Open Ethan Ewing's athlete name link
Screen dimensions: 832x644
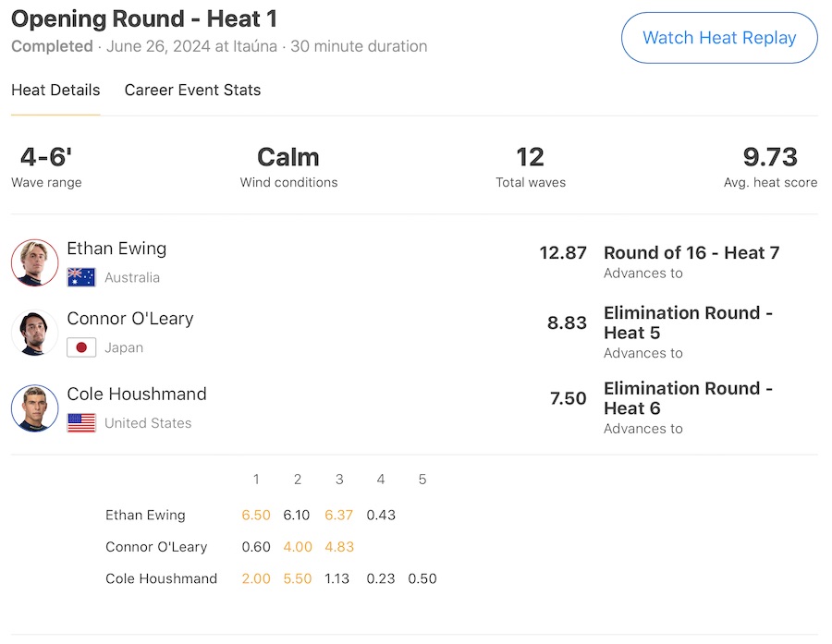tap(116, 249)
